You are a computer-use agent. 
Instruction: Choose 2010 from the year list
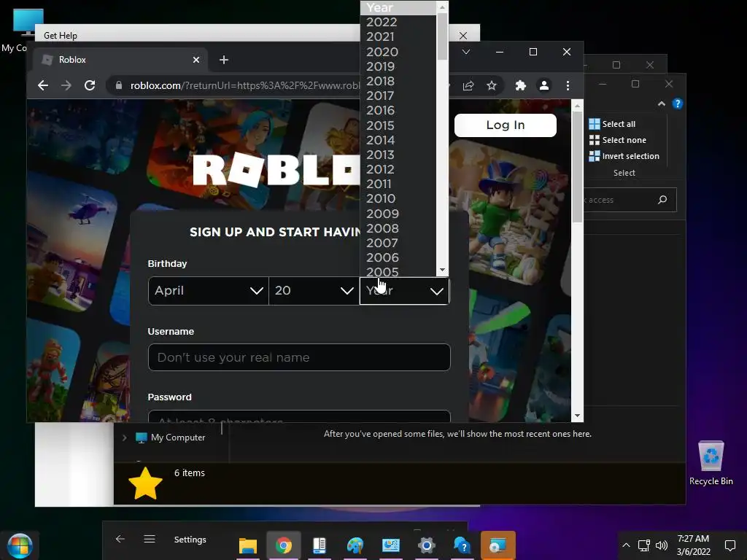(x=398, y=198)
